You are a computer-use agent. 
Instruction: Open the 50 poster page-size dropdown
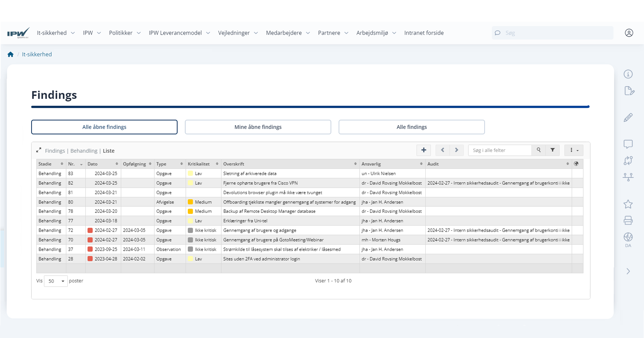coord(56,281)
